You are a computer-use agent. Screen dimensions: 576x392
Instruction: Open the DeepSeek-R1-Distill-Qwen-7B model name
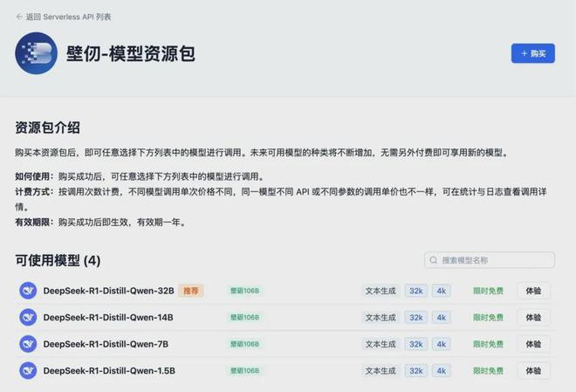tap(106, 344)
